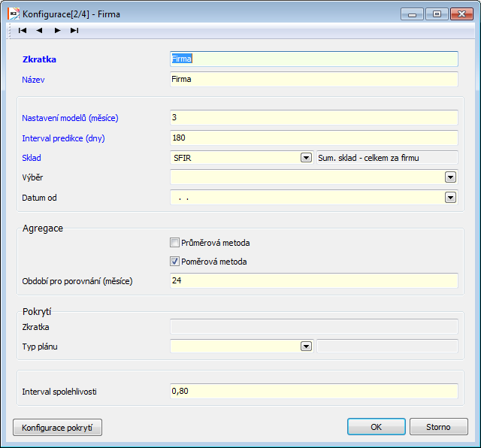Maximize the Konfigurace window
481x448 pixels.
point(437,14)
